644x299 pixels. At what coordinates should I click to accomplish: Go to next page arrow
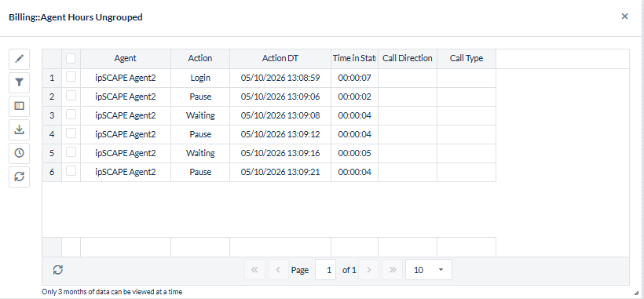pyautogui.click(x=369, y=270)
